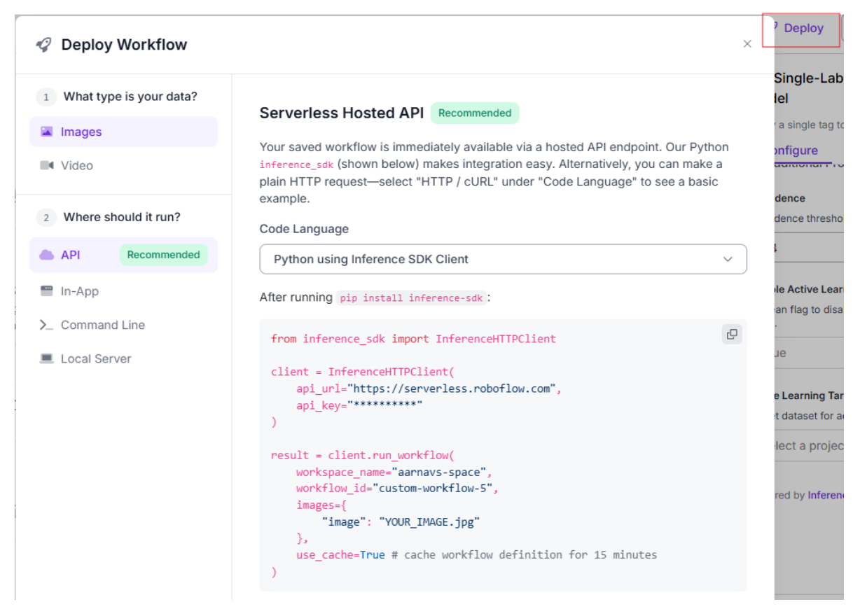Click the Serverless Hosted API heading
This screenshot has height=616, width=860.
click(342, 113)
